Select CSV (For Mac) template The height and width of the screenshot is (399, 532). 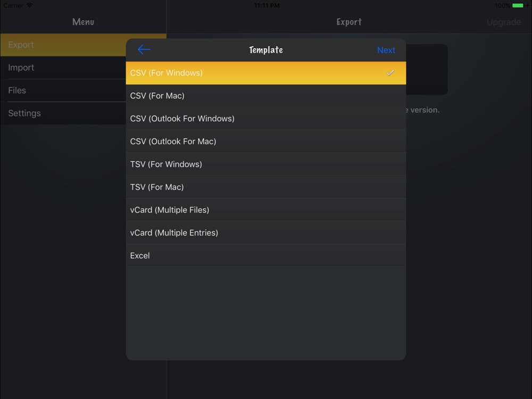(265, 96)
